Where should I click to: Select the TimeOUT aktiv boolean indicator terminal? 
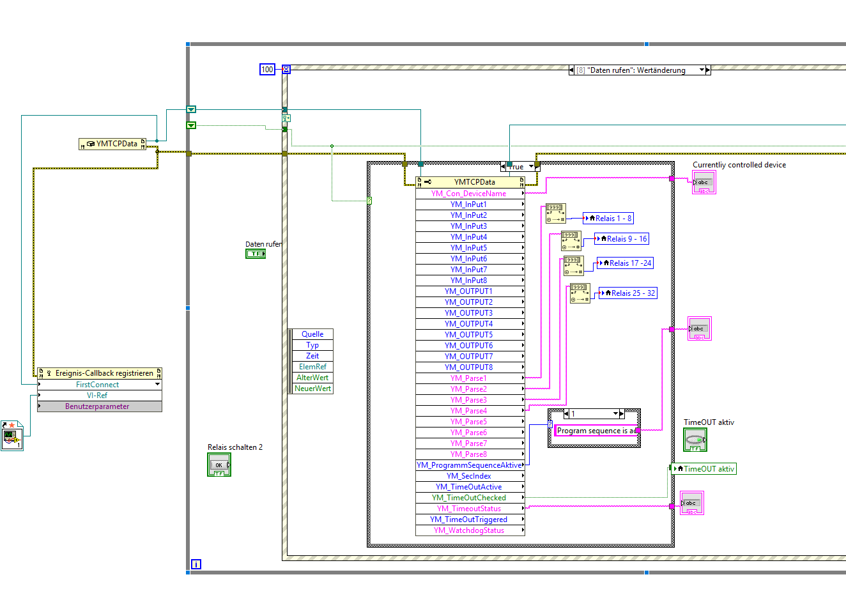click(695, 440)
